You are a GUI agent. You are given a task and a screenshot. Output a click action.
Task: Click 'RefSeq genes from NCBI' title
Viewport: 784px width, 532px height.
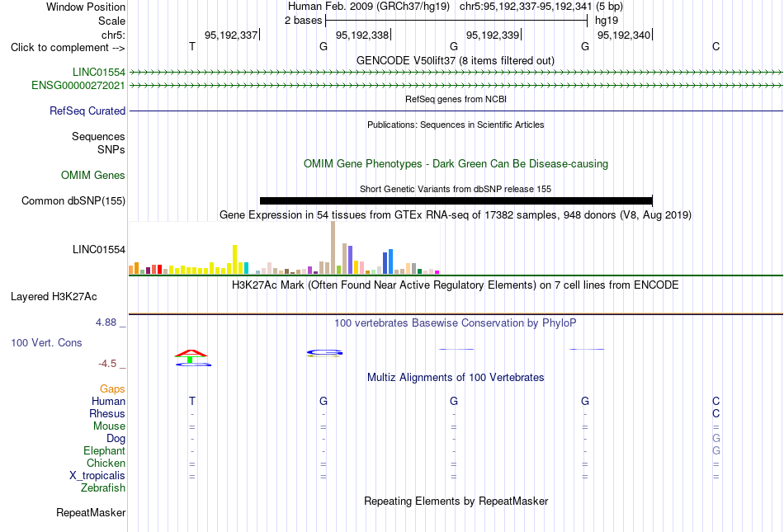(x=456, y=99)
